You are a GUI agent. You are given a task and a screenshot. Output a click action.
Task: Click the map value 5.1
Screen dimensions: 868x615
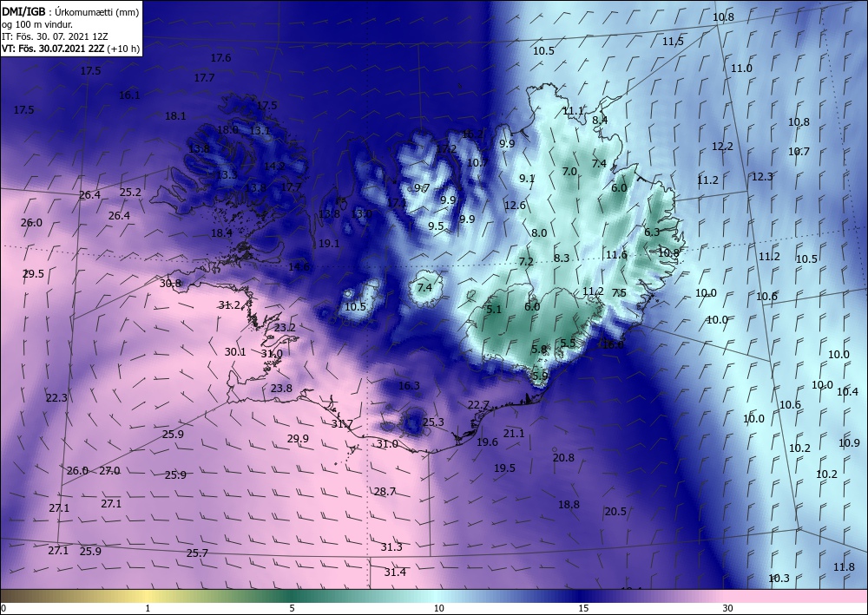click(494, 309)
